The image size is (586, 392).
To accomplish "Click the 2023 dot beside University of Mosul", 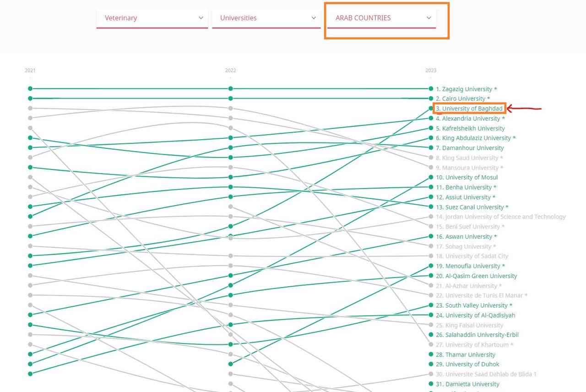I will click(431, 177).
